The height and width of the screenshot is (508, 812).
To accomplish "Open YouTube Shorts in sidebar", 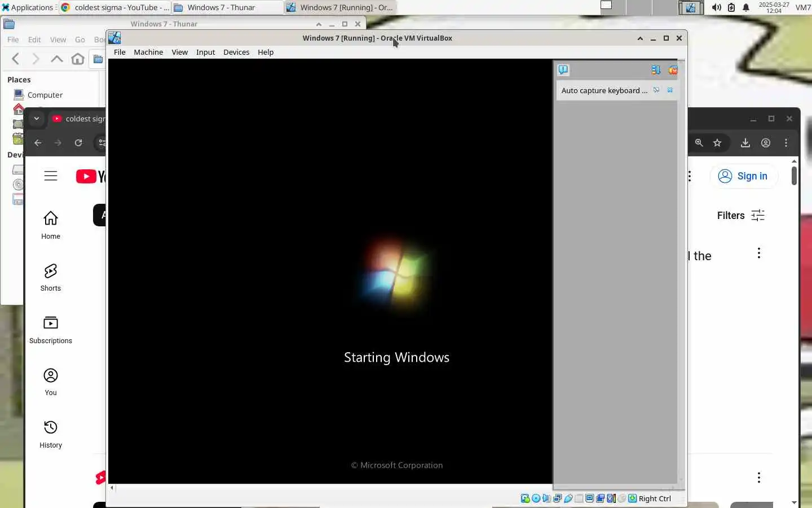I will click(51, 277).
